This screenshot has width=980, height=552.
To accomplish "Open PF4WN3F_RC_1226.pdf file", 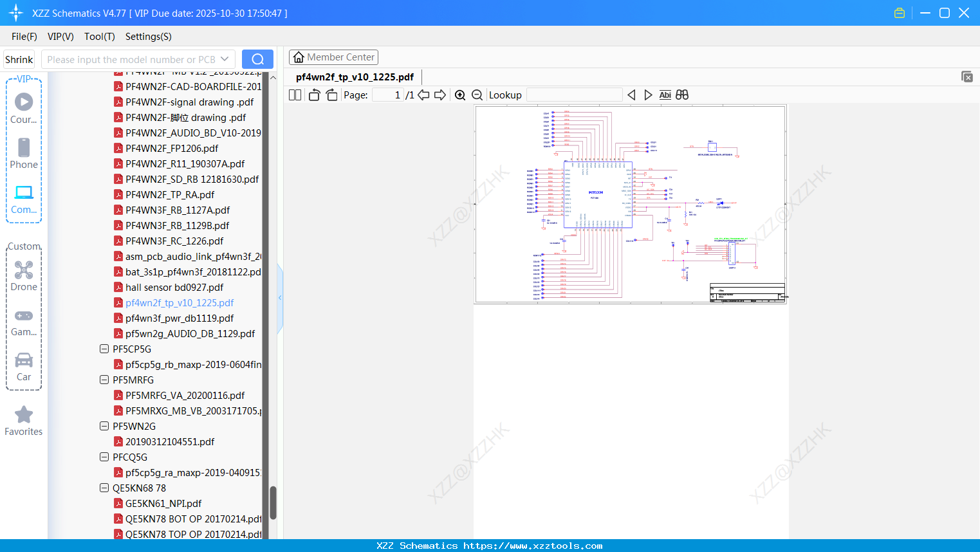I will pos(174,241).
